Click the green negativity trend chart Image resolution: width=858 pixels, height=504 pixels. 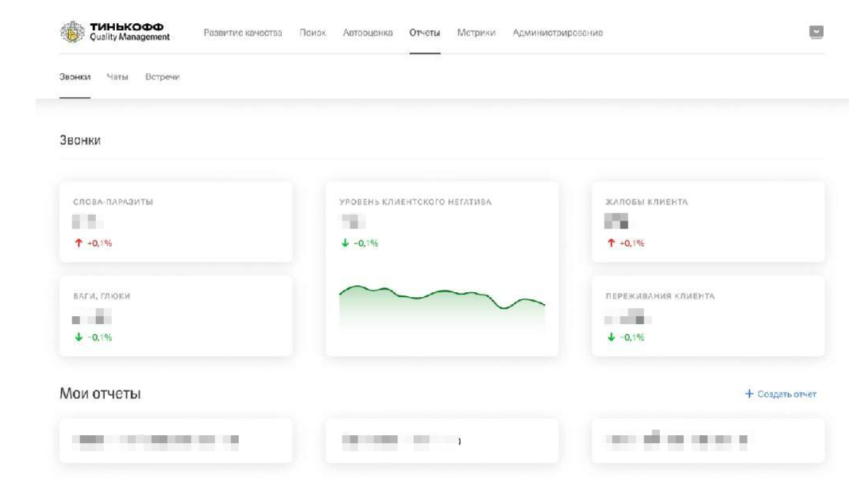point(442,306)
